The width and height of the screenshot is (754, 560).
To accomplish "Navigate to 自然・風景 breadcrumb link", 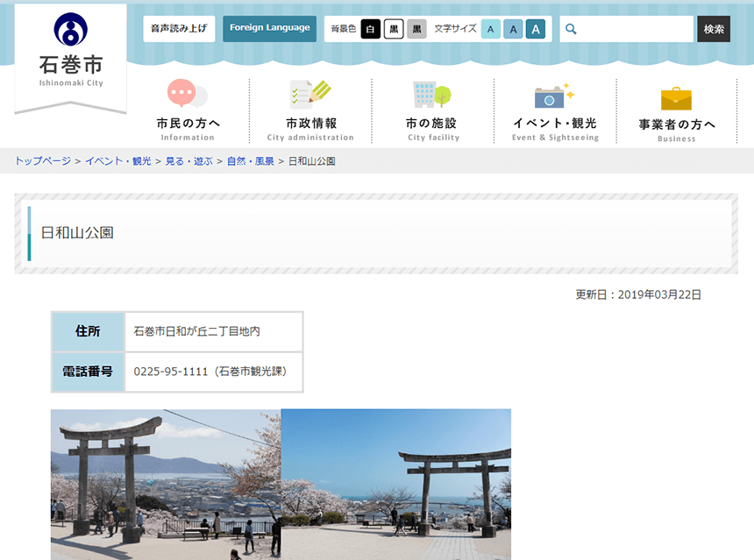I will pyautogui.click(x=250, y=161).
